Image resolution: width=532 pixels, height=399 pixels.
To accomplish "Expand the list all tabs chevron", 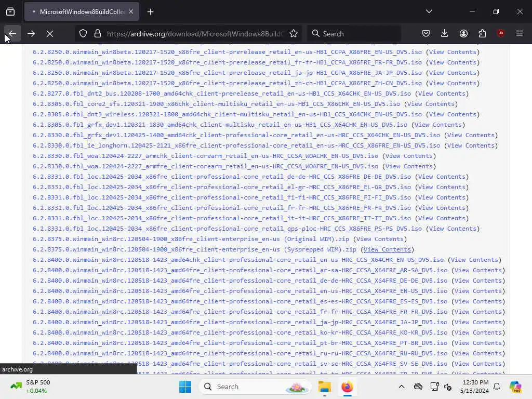I will tap(429, 11).
